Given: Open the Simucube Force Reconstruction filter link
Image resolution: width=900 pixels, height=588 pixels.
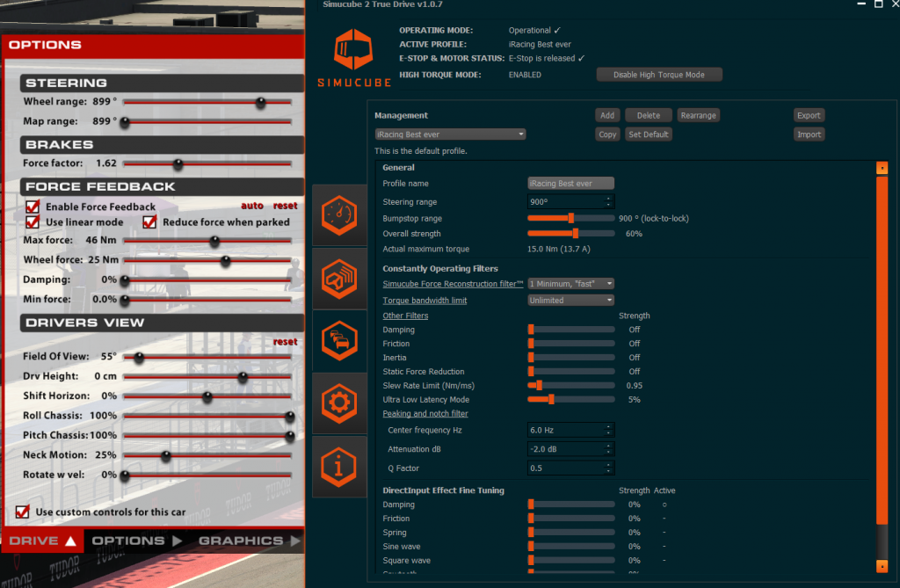Looking at the screenshot, I should pos(453,284).
